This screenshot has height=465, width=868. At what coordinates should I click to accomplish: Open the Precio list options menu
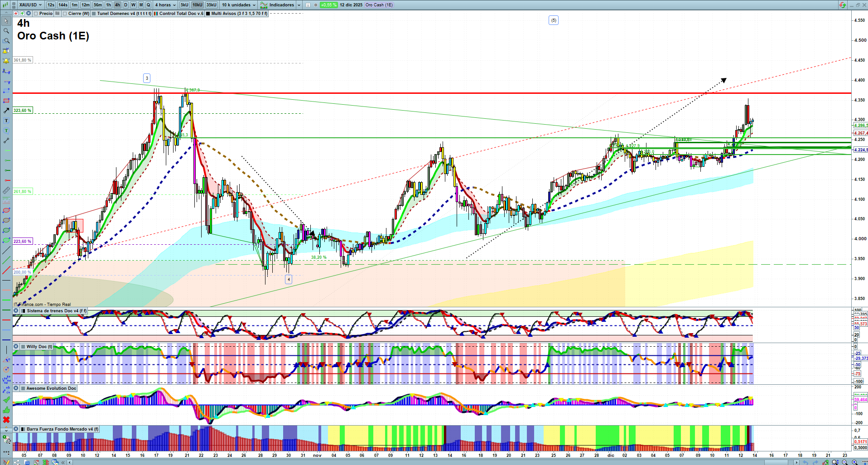(58, 14)
